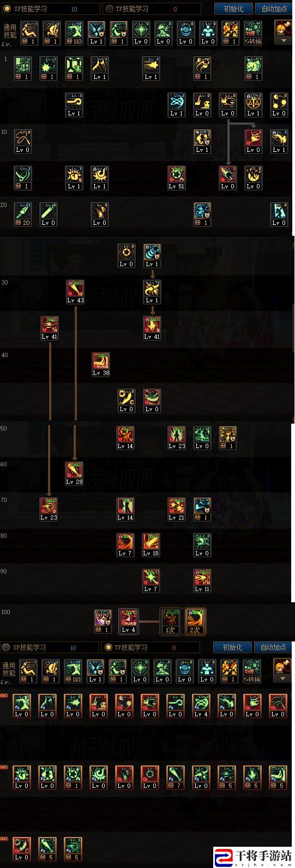This screenshot has height=868, width=295.
Task: Select the Lv 28 skill icon
Action: 75,474
